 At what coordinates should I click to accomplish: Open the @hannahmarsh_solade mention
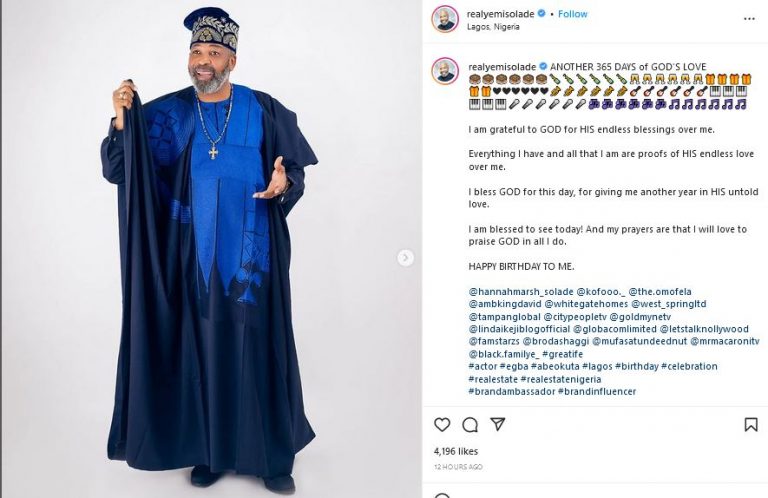click(520, 292)
